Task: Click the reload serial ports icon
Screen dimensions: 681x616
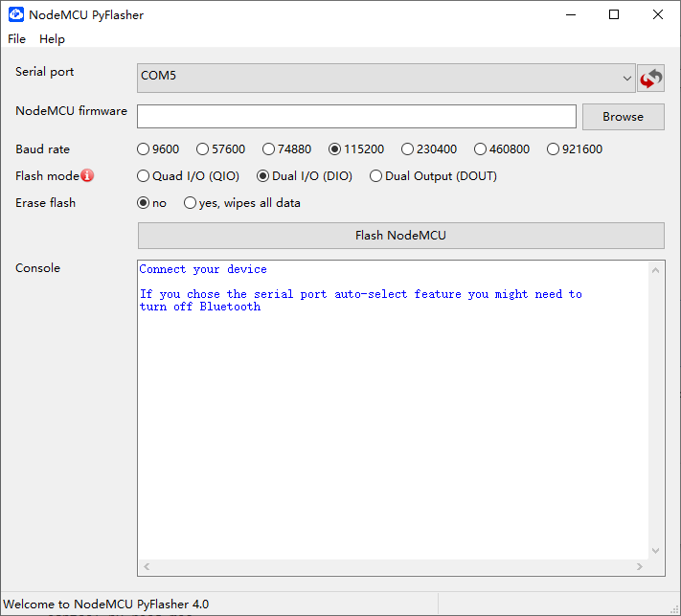Action: [x=650, y=79]
